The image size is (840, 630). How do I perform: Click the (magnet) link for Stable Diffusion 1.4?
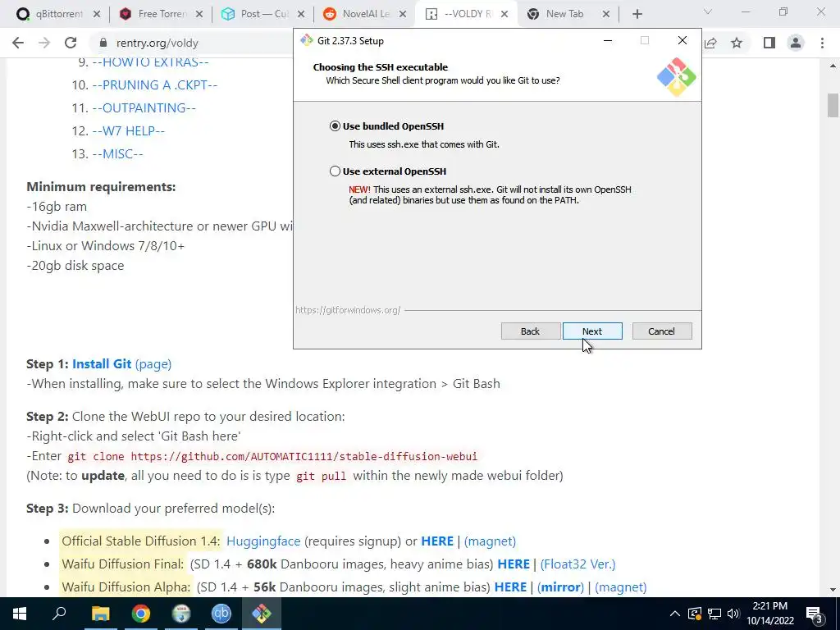click(490, 541)
